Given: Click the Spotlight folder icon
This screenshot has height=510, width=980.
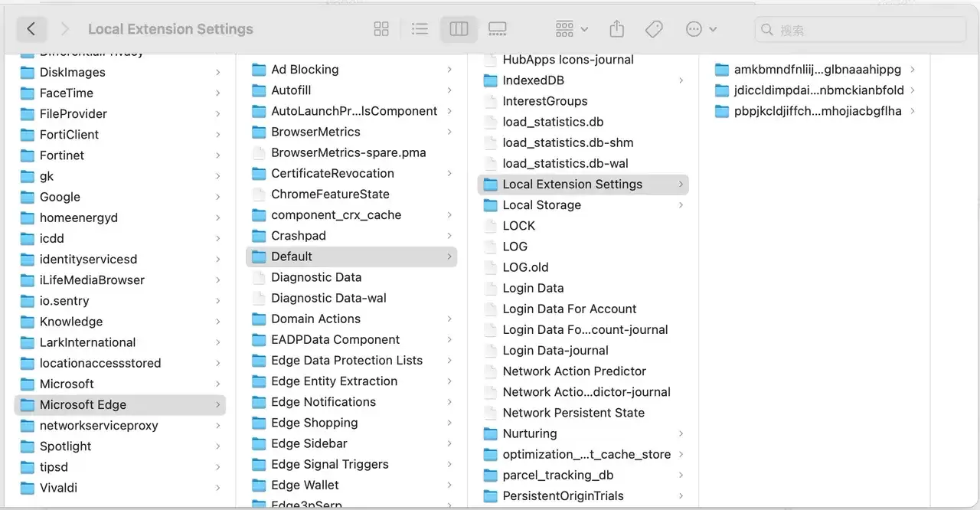Looking at the screenshot, I should pyautogui.click(x=27, y=446).
